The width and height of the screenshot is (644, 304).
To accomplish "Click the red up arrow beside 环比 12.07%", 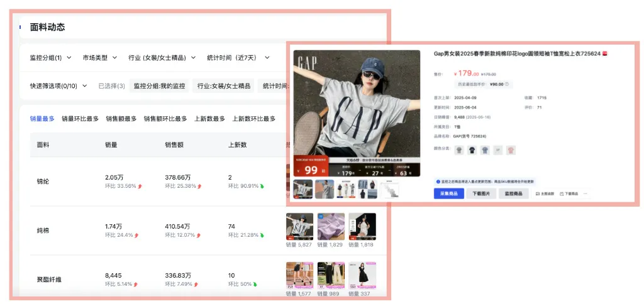I will point(199,235).
